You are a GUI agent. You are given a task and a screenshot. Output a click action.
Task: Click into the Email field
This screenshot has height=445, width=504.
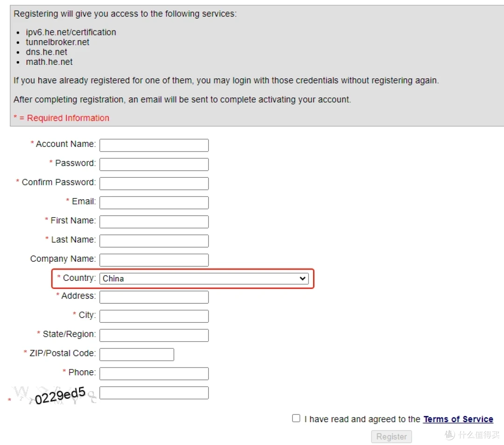click(154, 202)
